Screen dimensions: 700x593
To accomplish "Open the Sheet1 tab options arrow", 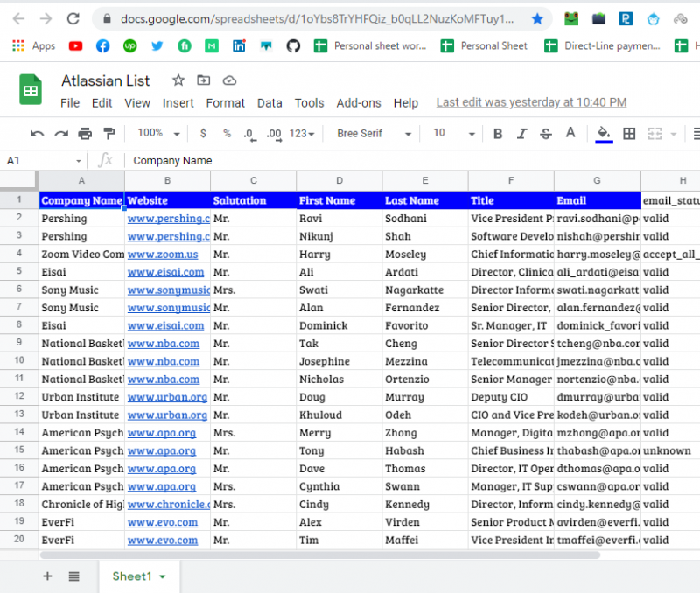I will pos(163,576).
